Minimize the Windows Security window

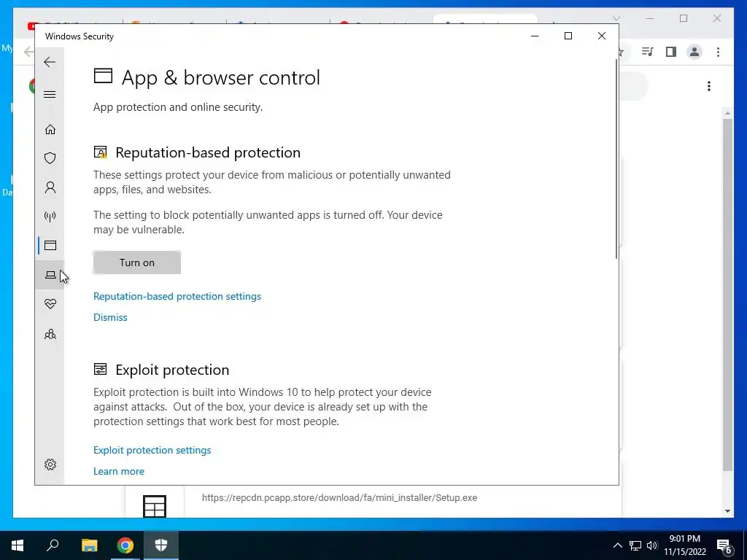pos(535,36)
